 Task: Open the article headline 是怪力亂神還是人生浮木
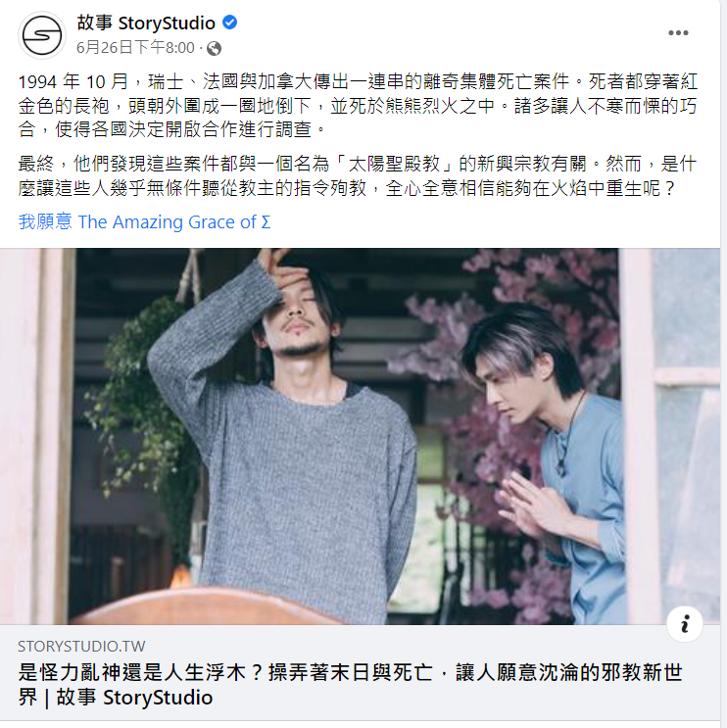coord(351,685)
